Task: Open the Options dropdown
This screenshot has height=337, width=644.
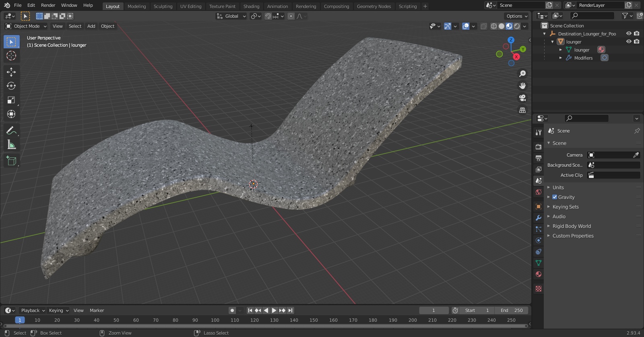Action: pos(516,16)
